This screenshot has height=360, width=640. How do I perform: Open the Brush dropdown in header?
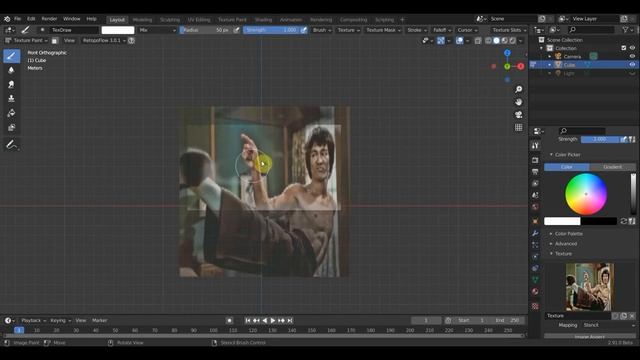(x=322, y=30)
